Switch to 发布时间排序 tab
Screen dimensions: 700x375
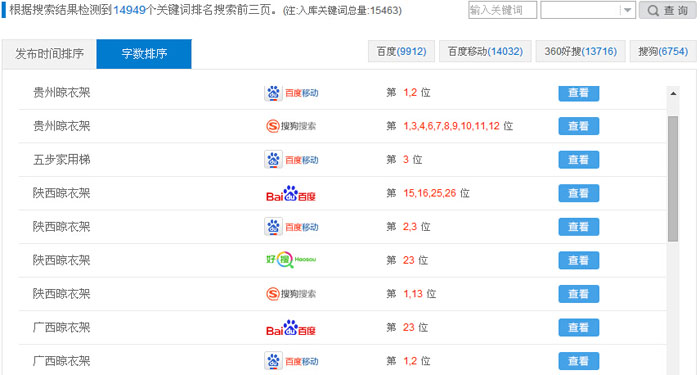49,54
